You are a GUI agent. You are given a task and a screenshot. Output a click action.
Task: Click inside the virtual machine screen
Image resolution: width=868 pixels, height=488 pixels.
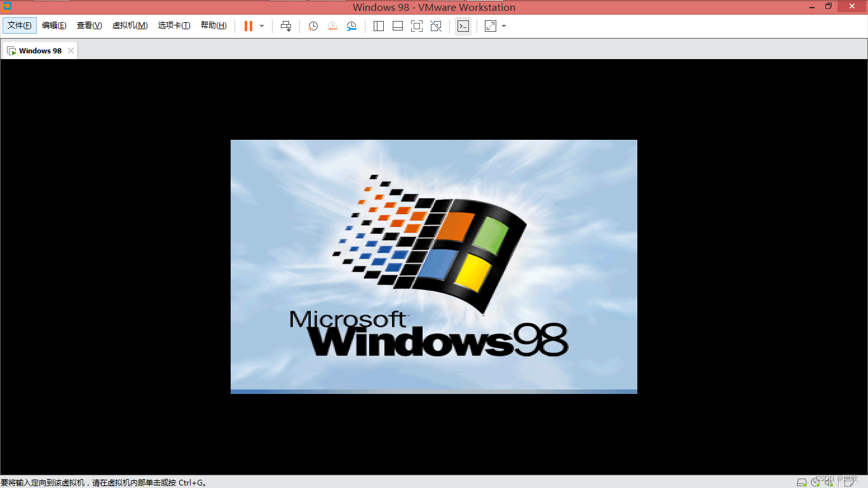tap(434, 267)
